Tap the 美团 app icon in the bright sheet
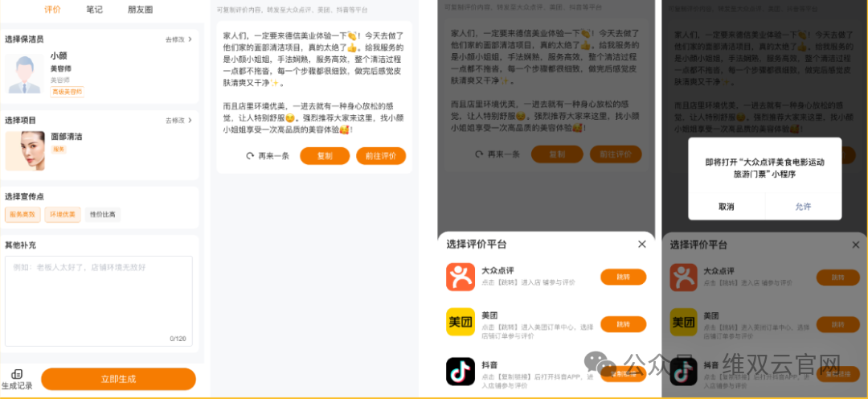 point(461,322)
